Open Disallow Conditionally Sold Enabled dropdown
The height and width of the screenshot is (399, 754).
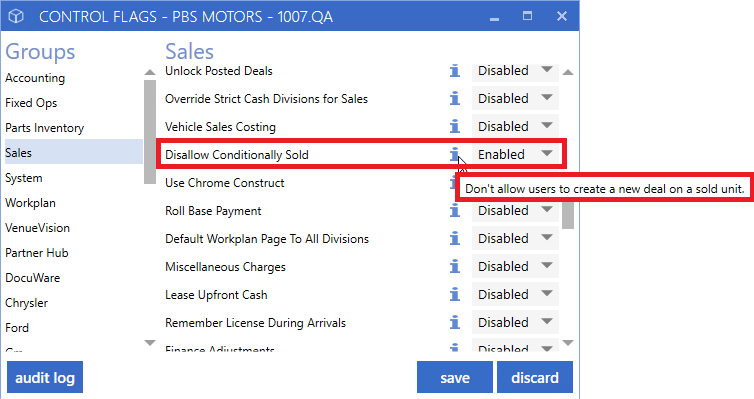[x=515, y=154]
